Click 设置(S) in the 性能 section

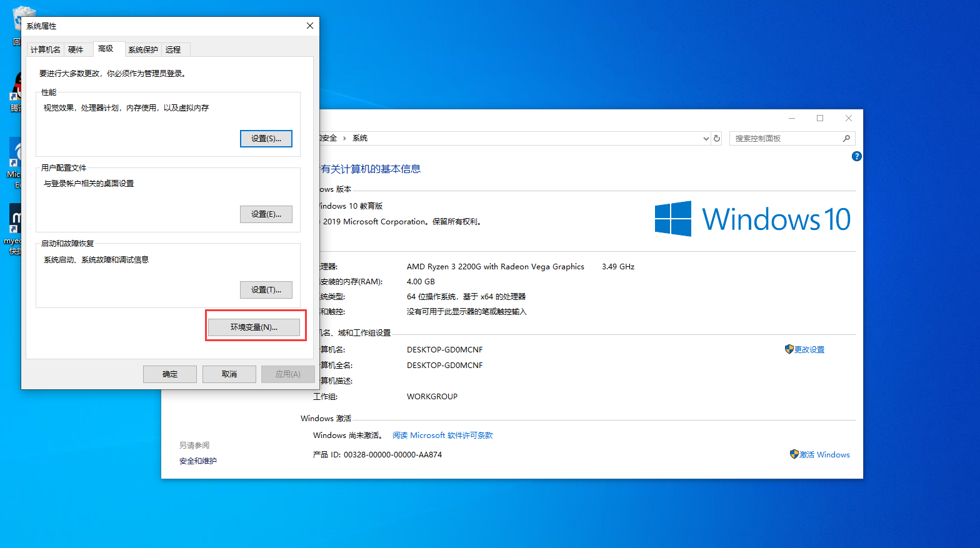(266, 139)
